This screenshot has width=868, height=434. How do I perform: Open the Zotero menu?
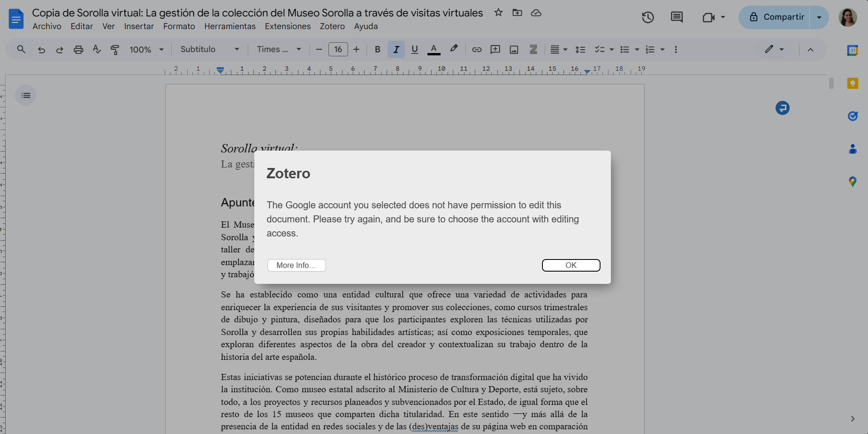[332, 26]
